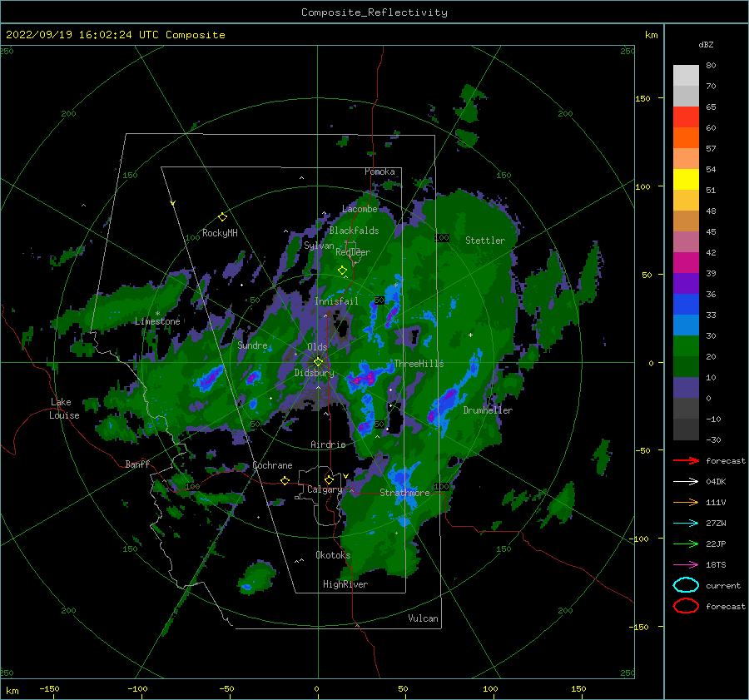The image size is (749, 700).
Task: Click the Calgary city label
Action: pos(325,489)
